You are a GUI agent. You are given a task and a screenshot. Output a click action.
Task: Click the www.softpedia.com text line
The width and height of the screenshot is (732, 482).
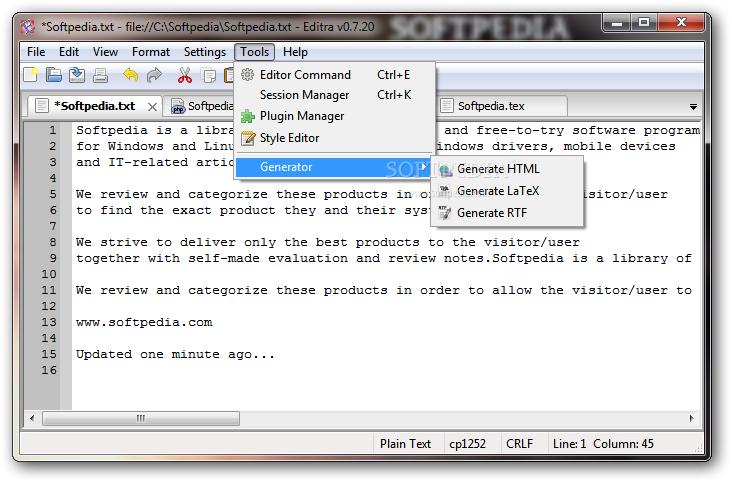(144, 322)
